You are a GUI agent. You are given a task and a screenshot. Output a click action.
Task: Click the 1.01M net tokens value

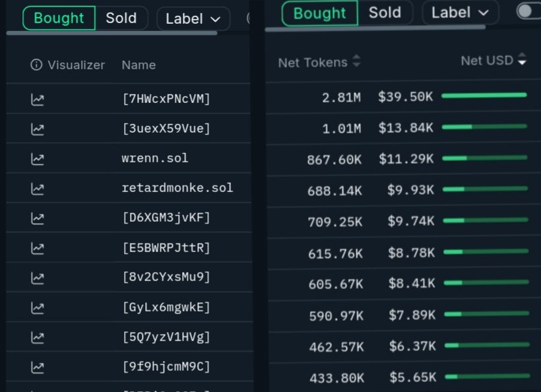pos(342,129)
